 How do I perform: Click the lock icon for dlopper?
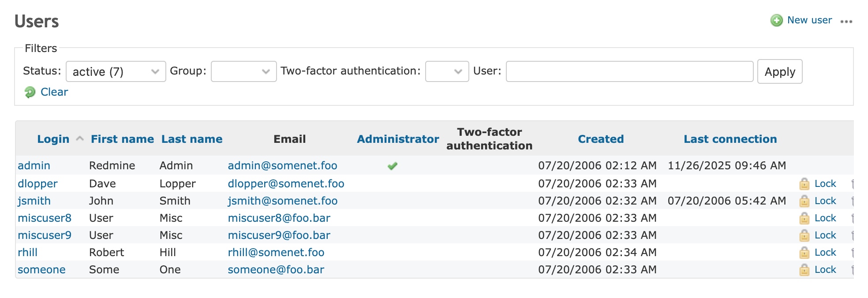[x=804, y=184]
